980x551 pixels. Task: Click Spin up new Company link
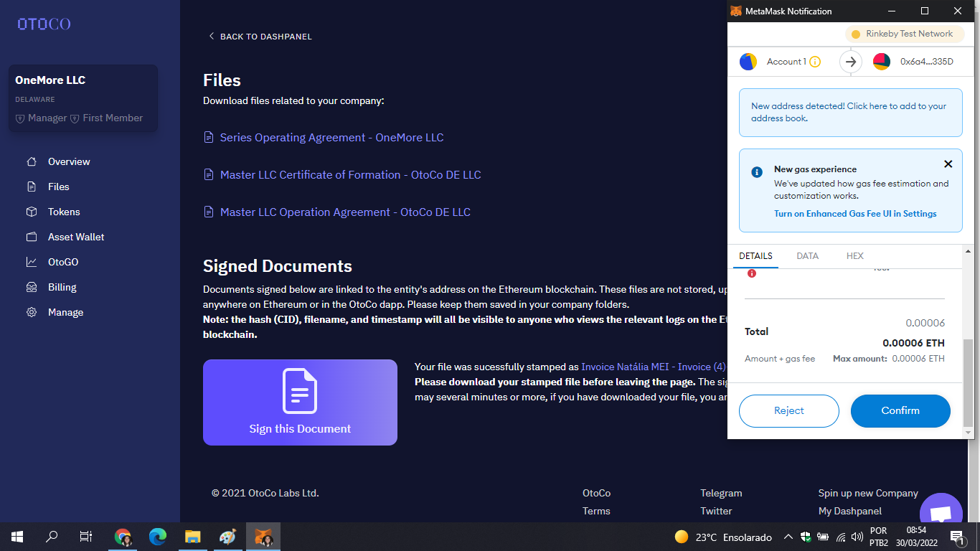pyautogui.click(x=868, y=493)
